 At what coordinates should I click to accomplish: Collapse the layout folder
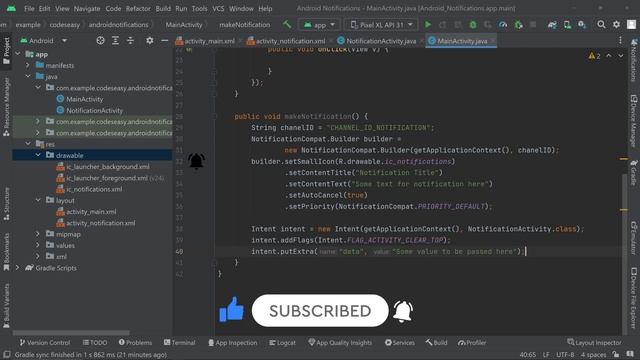click(38, 200)
